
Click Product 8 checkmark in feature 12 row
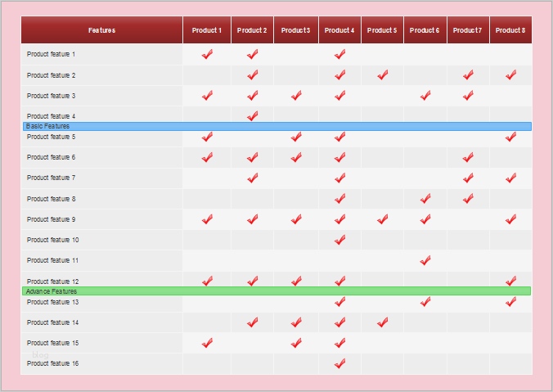click(x=510, y=282)
